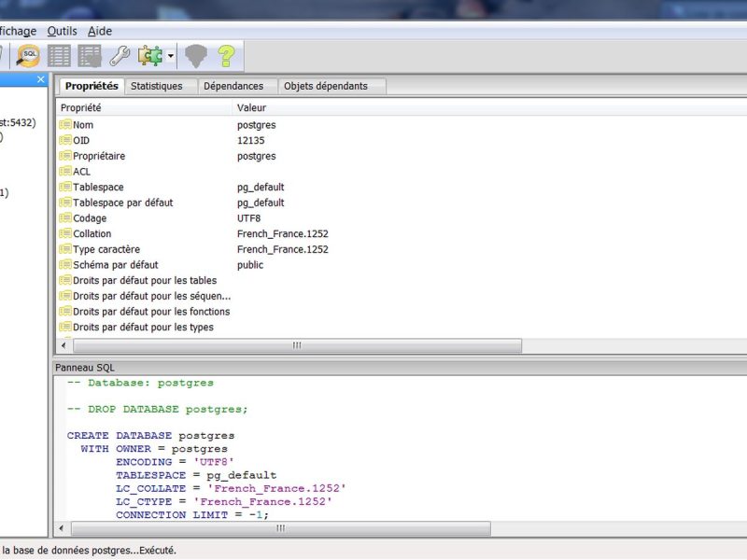Open the SQL query tool icon
The height and width of the screenshot is (560, 747).
[x=28, y=56]
